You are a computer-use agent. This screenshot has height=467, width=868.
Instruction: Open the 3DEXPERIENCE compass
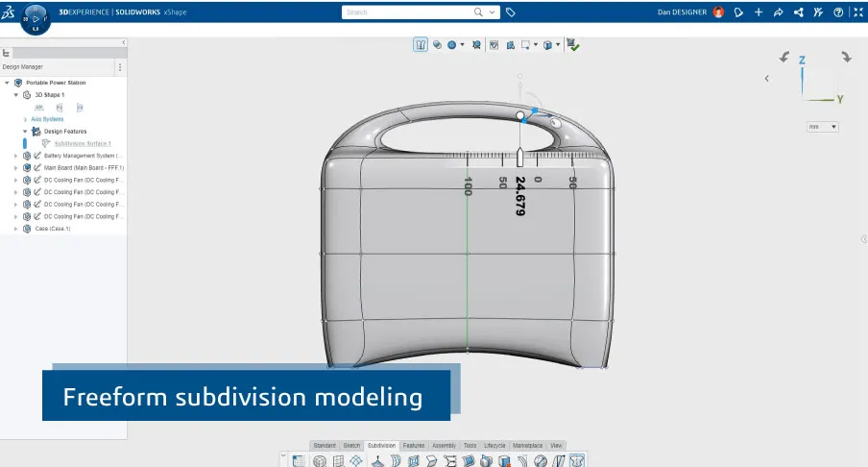pos(36,17)
